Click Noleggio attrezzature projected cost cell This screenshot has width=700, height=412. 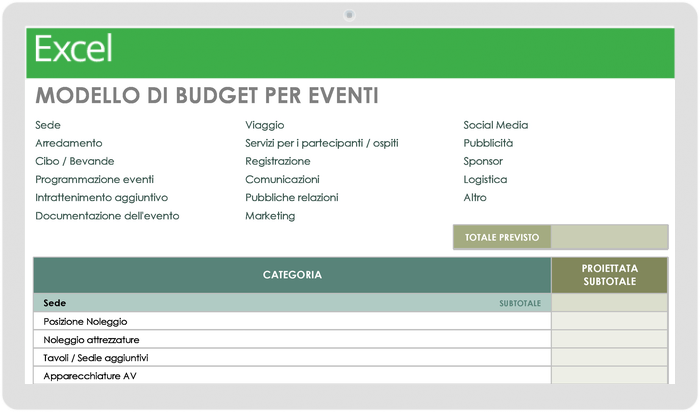pos(609,340)
